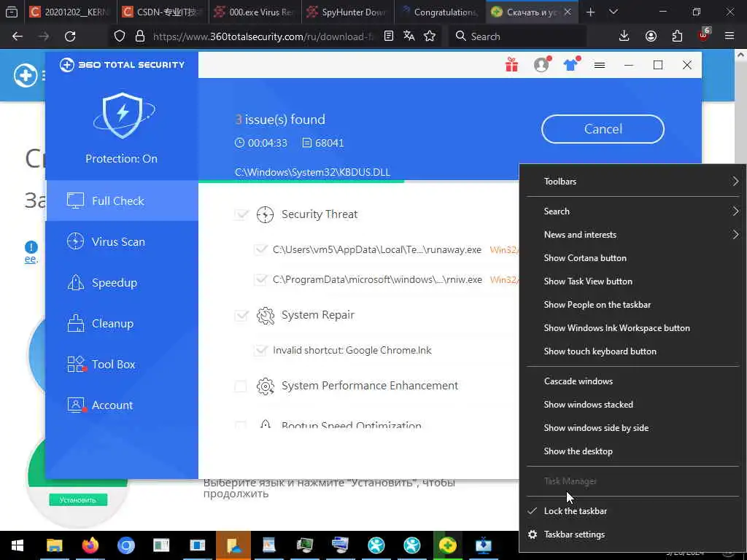Click the 360 Total Security logo

122,65
